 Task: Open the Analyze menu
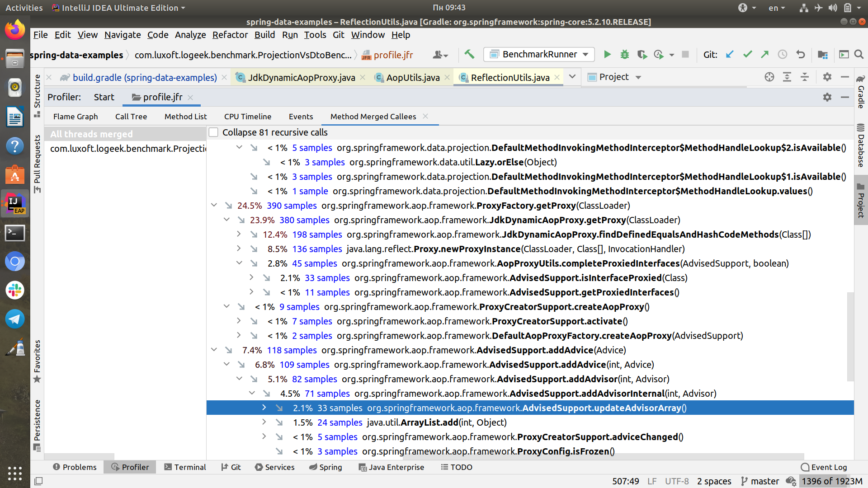(x=190, y=35)
